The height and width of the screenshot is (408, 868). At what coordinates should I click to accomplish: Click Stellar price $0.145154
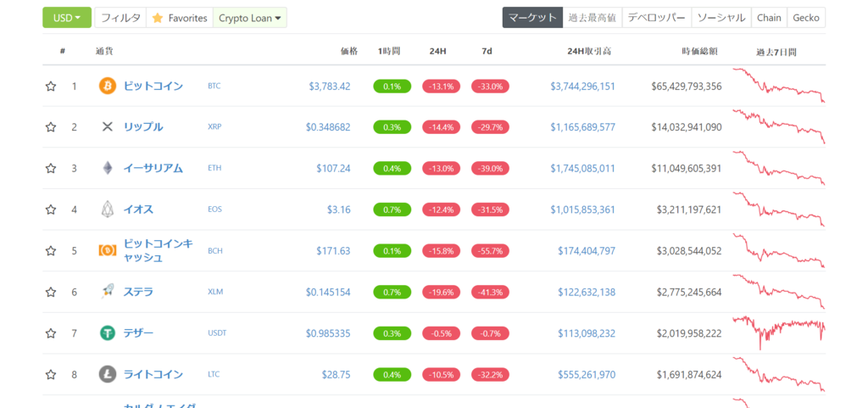click(x=328, y=293)
